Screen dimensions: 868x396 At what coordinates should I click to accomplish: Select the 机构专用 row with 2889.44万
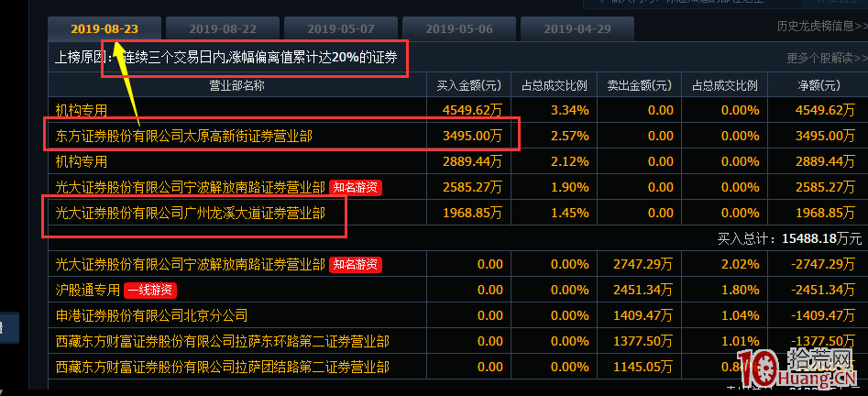pos(456,161)
